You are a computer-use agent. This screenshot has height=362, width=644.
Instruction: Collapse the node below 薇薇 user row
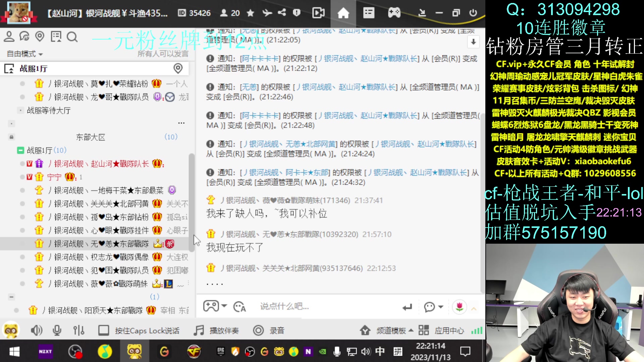pyautogui.click(x=11, y=297)
